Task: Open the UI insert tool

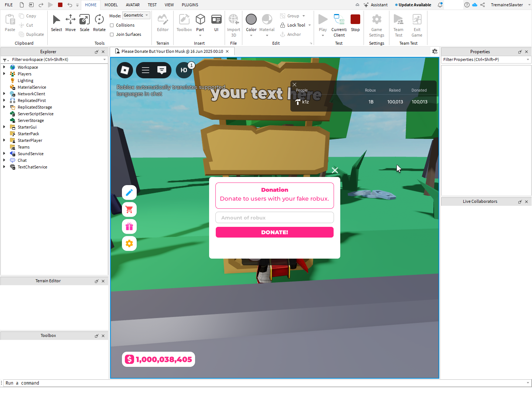Action: click(x=216, y=23)
